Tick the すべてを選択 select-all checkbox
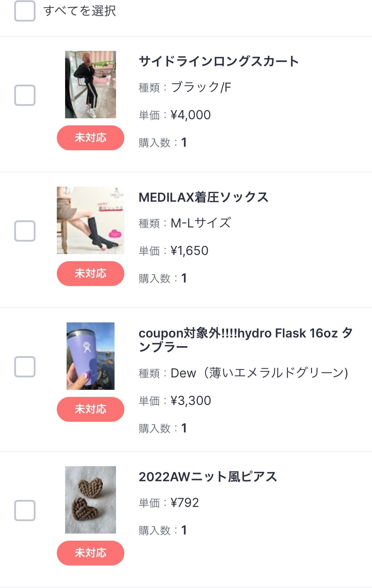 (25, 11)
